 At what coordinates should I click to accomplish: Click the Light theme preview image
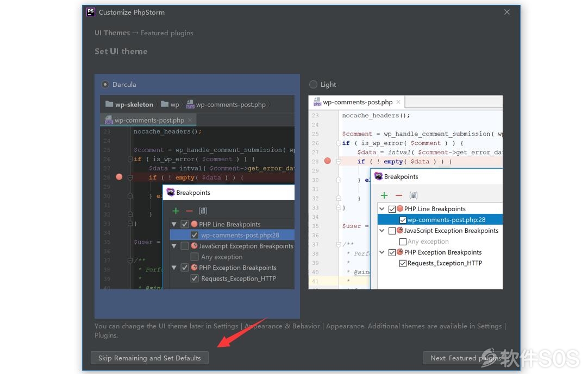coord(405,192)
